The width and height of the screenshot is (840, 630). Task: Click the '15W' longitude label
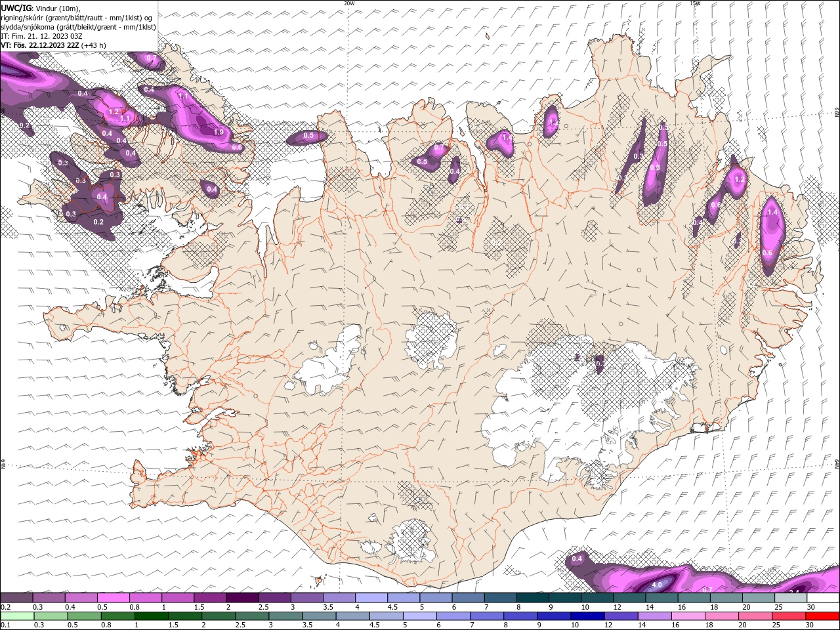click(x=694, y=3)
